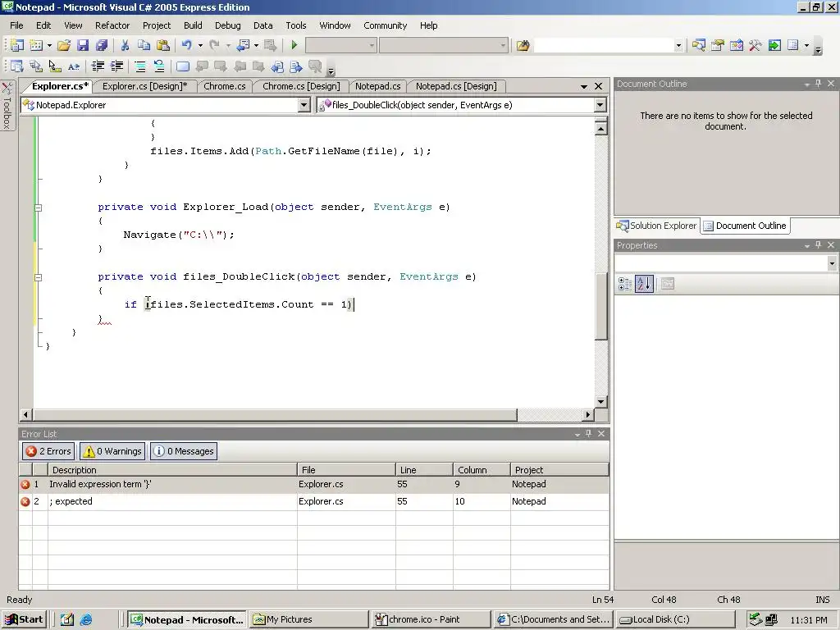Screen dimensions: 840x630
Task: Toggle auto-hide pin on Properties panel
Action: (x=818, y=244)
